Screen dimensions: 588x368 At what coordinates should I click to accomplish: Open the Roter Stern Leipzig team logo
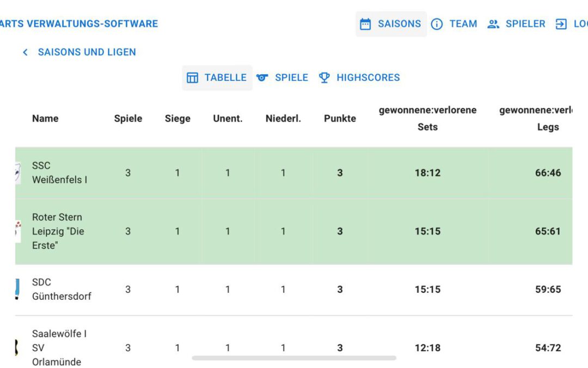click(17, 231)
